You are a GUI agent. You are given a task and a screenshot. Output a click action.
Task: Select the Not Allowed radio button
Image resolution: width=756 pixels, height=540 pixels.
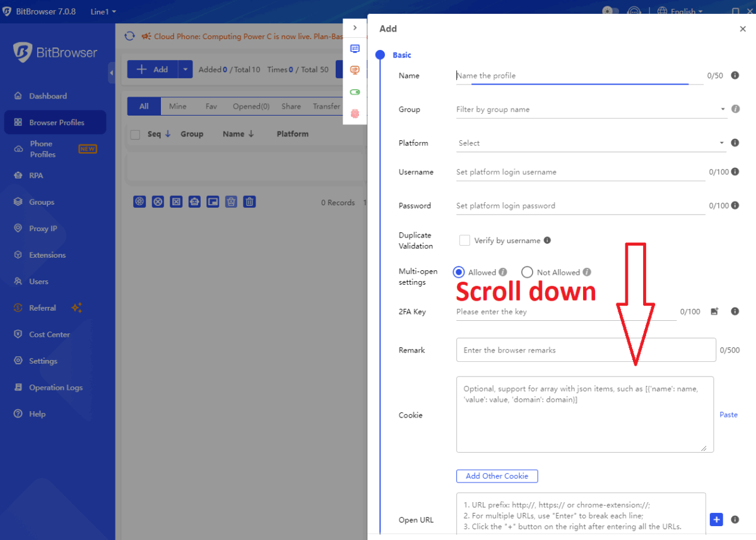coord(527,272)
